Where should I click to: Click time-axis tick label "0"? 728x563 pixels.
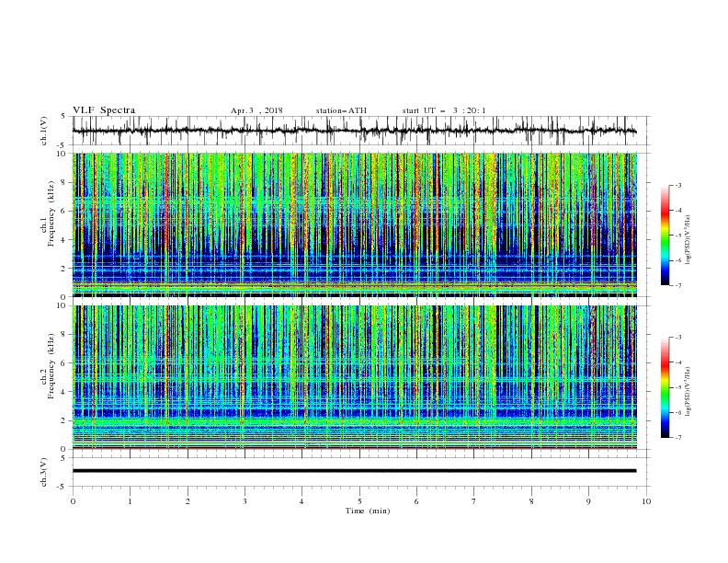[x=73, y=501]
